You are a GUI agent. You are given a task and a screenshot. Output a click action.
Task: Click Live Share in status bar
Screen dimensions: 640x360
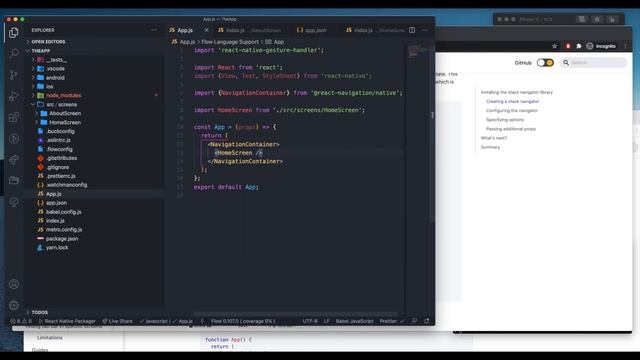[118, 321]
